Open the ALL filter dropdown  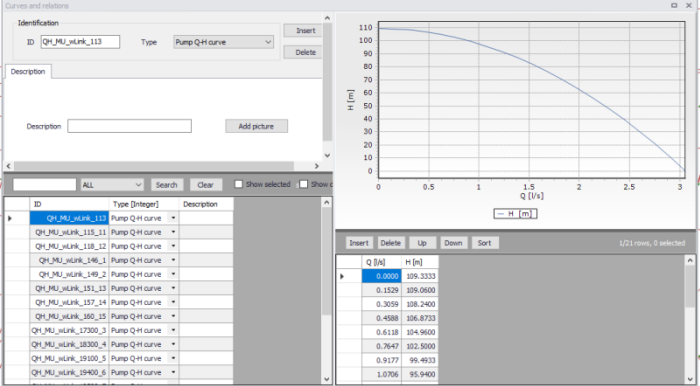pyautogui.click(x=112, y=184)
